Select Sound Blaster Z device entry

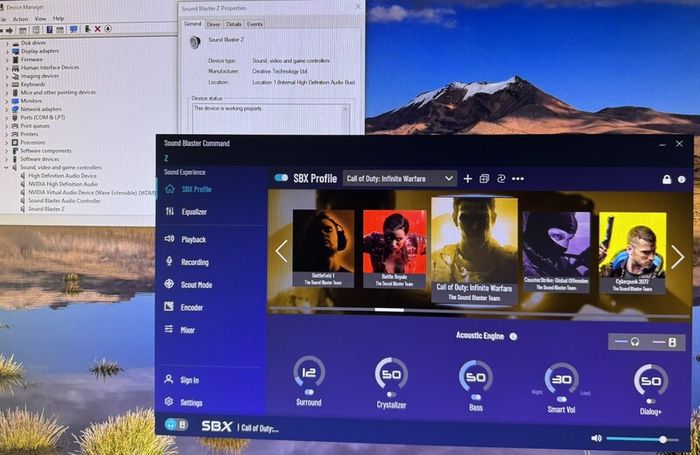(x=46, y=209)
